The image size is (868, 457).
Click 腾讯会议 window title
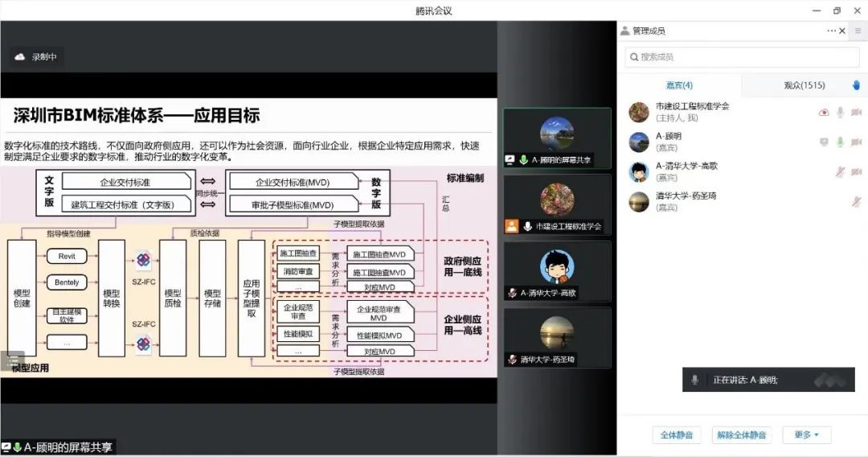coord(434,10)
